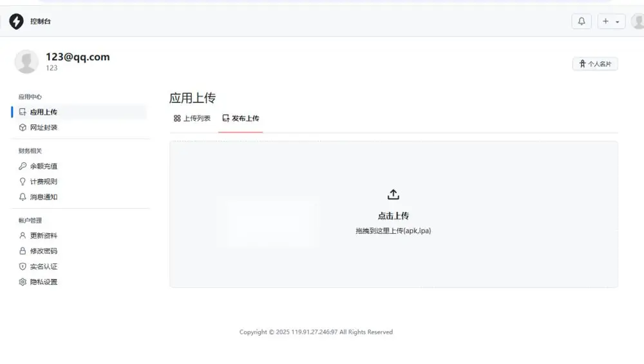Select 应用上传 in the sidebar
644x364 pixels.
tap(79, 111)
